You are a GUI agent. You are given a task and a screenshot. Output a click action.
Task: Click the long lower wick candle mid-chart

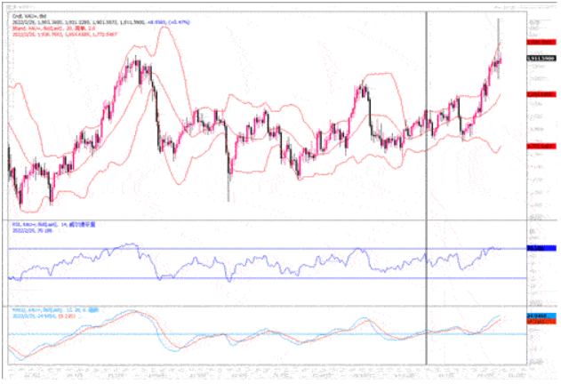tap(228, 191)
